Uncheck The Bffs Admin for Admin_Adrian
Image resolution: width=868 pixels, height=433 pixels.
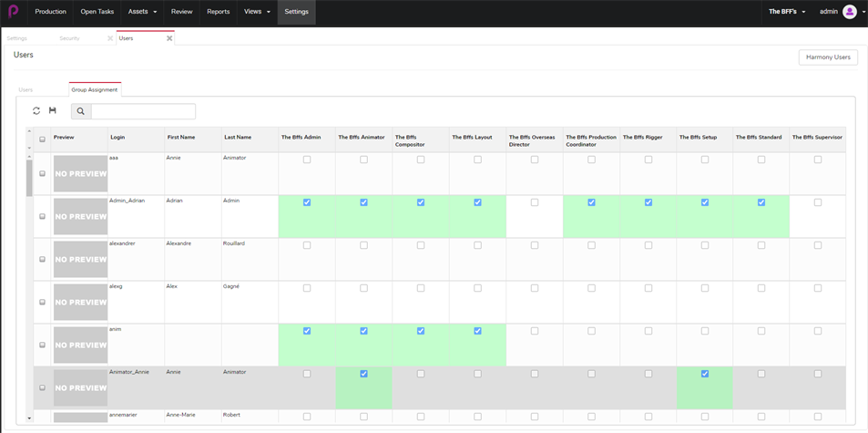(x=307, y=202)
